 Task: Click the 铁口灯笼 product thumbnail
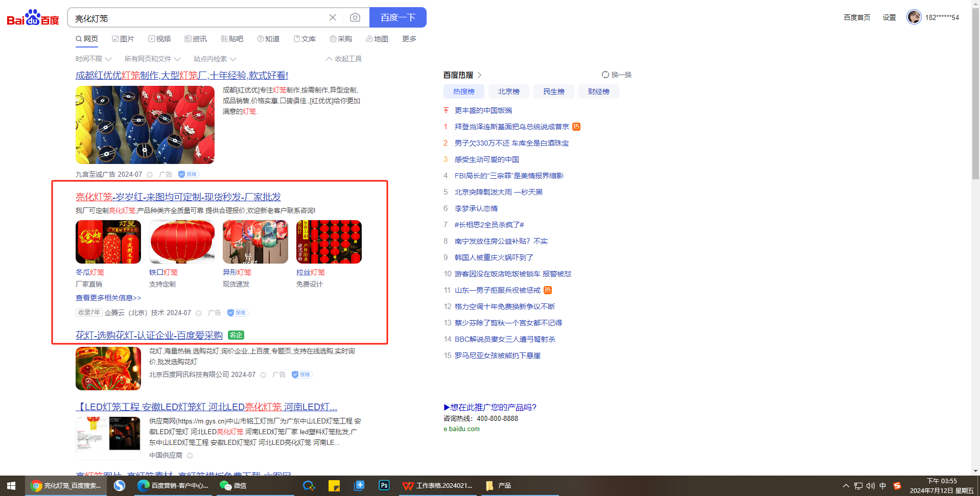182,242
